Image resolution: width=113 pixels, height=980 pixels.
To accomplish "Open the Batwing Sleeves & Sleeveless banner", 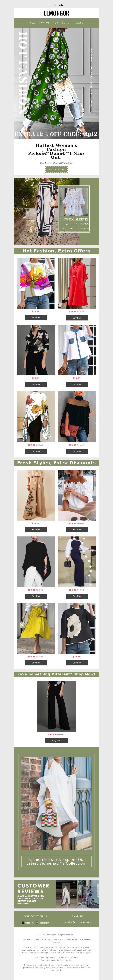I will click(x=56, y=211).
